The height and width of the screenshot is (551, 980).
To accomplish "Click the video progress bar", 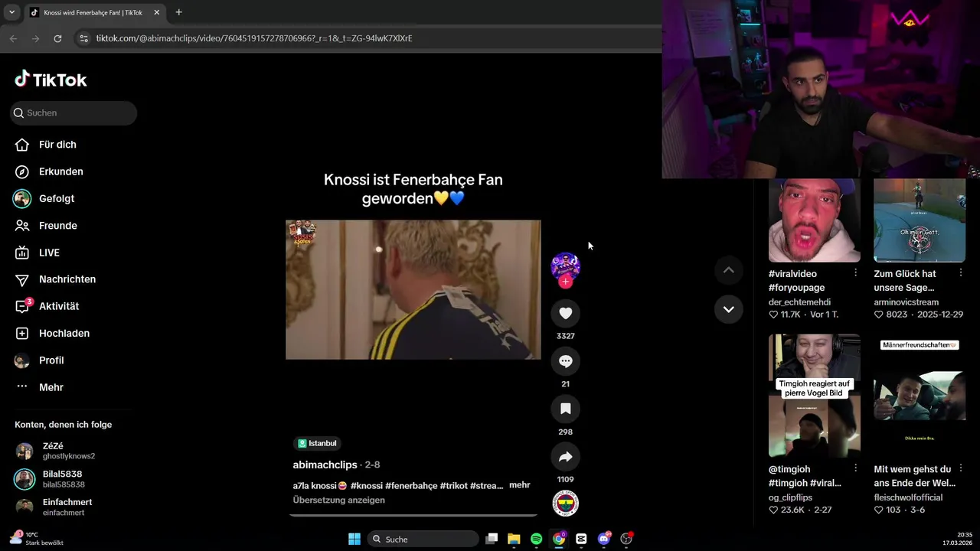I will point(413,515).
